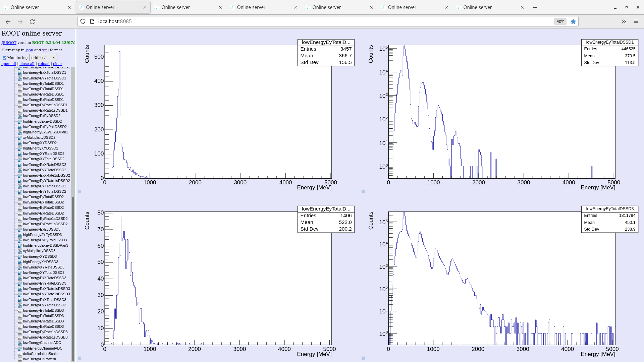The image size is (644, 362).
Task: Toggle the Monitoring checkbox
Action: tap(5, 58)
